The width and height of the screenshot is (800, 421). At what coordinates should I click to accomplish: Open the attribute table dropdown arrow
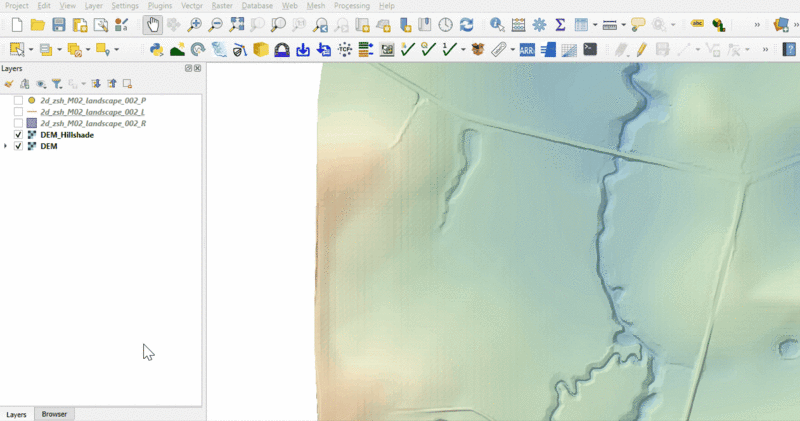click(x=594, y=25)
